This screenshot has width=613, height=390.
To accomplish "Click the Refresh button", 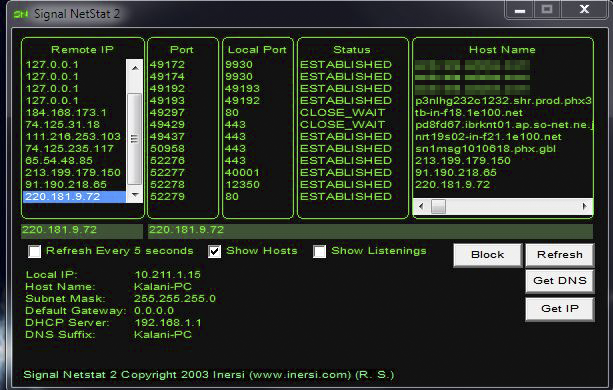I will (x=559, y=255).
